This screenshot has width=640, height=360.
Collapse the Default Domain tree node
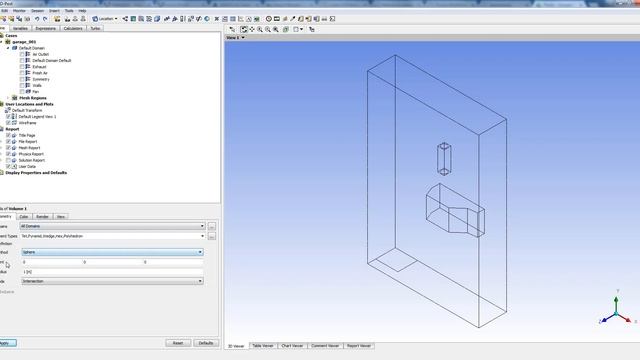tap(8, 48)
